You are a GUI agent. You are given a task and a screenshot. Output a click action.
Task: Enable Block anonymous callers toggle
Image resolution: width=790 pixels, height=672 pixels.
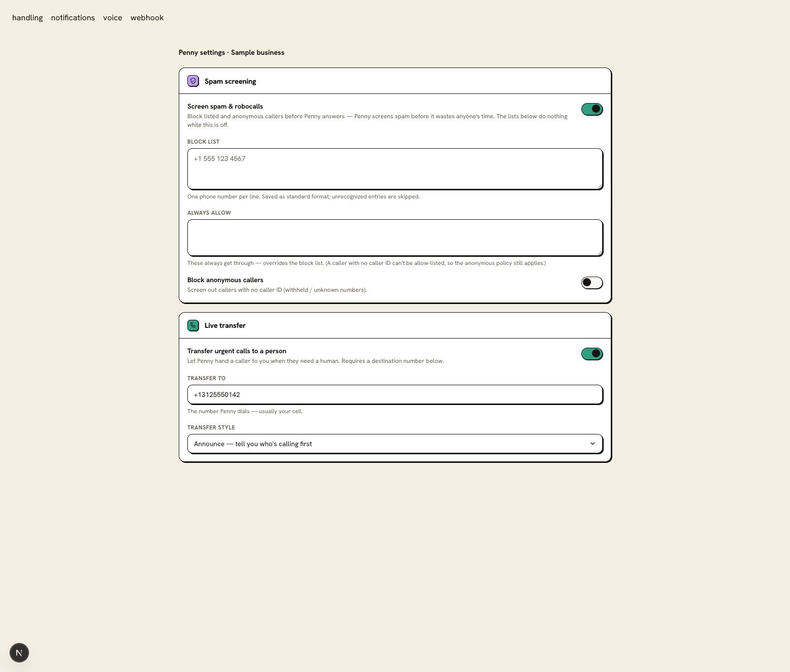click(592, 283)
